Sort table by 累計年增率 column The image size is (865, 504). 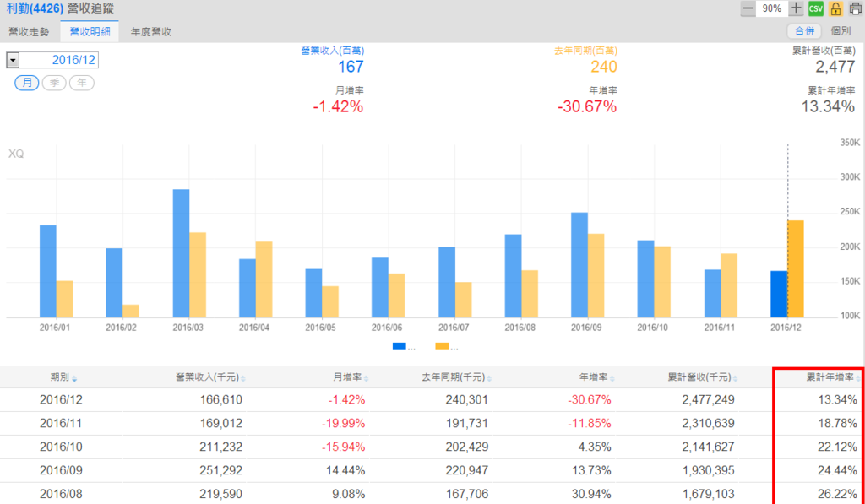[834, 377]
